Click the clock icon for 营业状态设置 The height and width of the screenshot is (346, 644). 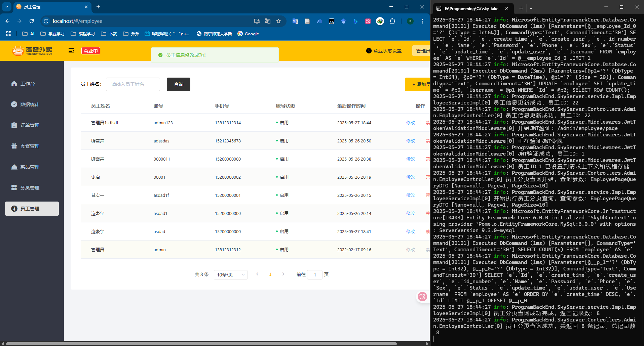tap(369, 51)
